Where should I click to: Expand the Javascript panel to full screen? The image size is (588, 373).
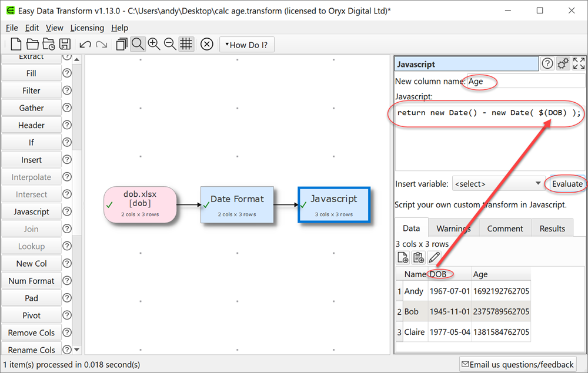(x=579, y=63)
